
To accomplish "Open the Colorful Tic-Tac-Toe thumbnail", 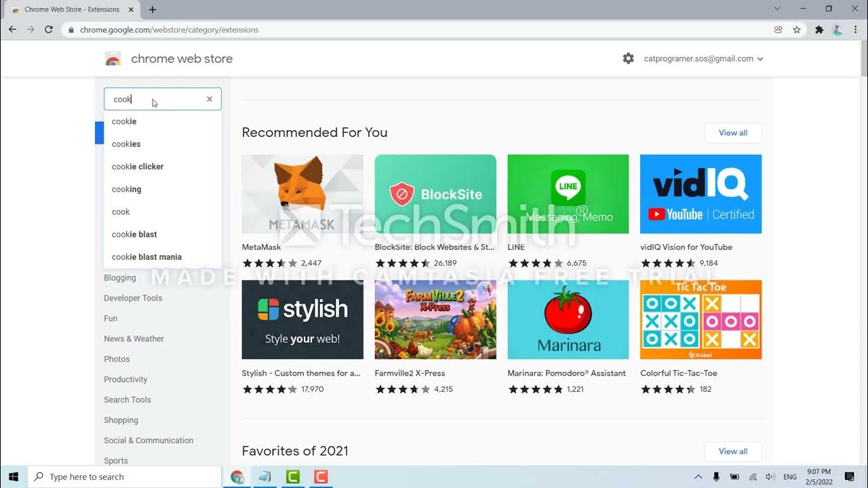I will pyautogui.click(x=701, y=320).
